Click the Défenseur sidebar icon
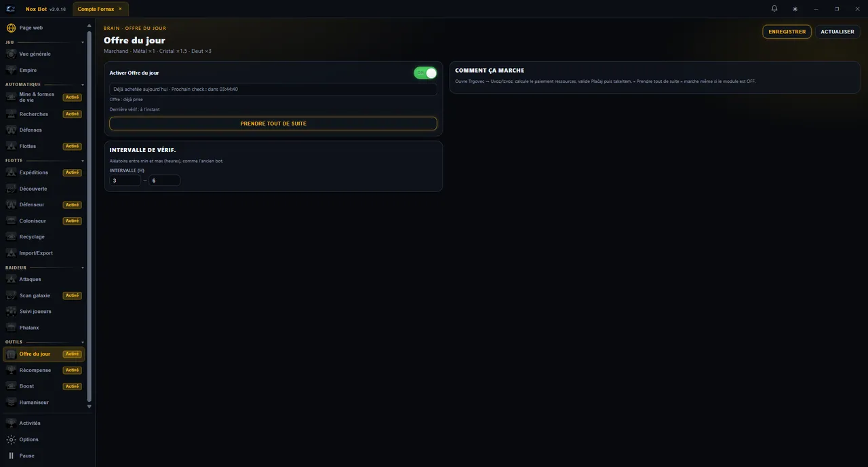Image resolution: width=868 pixels, height=467 pixels. [11, 204]
